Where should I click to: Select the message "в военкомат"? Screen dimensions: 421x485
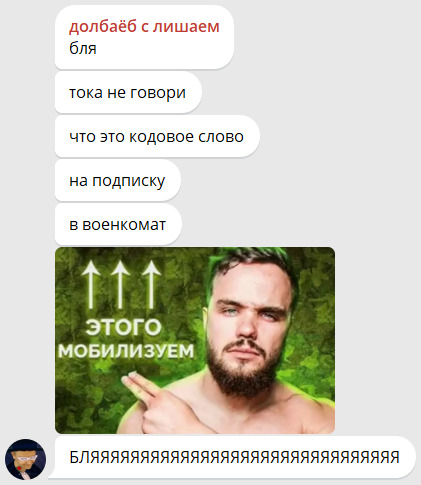118,224
